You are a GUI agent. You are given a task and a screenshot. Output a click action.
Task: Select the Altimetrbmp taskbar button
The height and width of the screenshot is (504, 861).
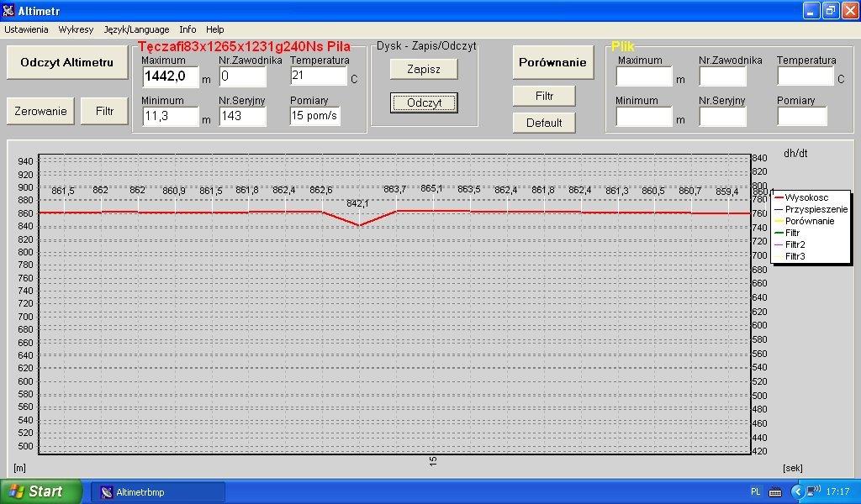pos(158,492)
